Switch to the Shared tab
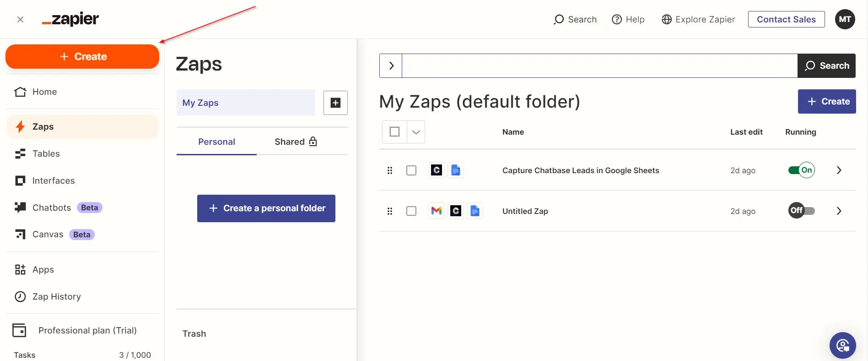The width and height of the screenshot is (868, 361). point(296,142)
